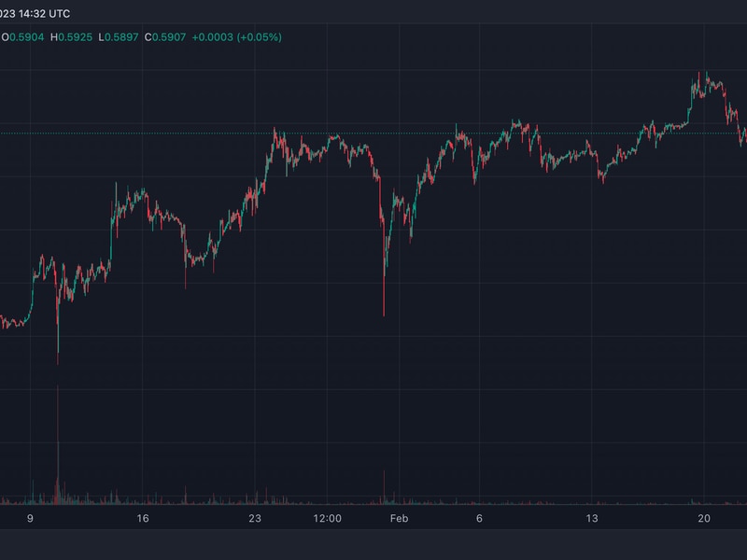This screenshot has width=747, height=560.
Task: Click the highest candle peak near the 20th
Action: (x=707, y=74)
